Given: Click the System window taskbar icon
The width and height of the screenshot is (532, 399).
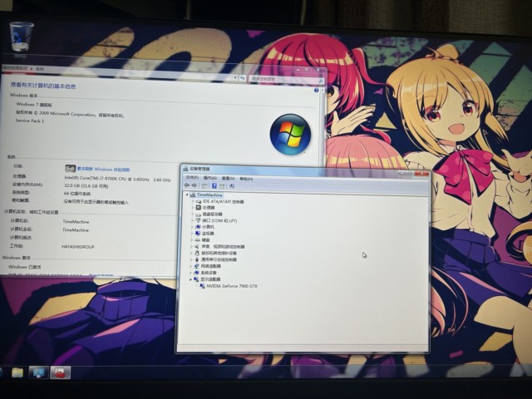Looking at the screenshot, I should click(x=38, y=372).
